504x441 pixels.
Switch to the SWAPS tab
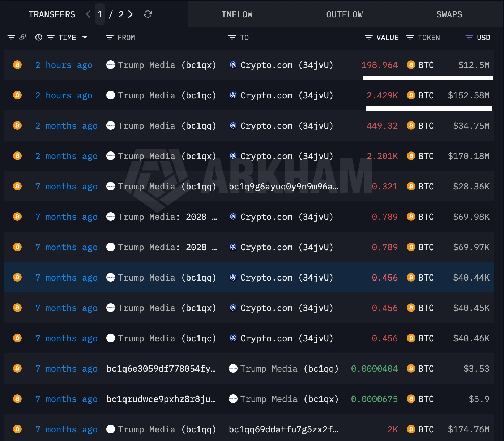(x=449, y=14)
